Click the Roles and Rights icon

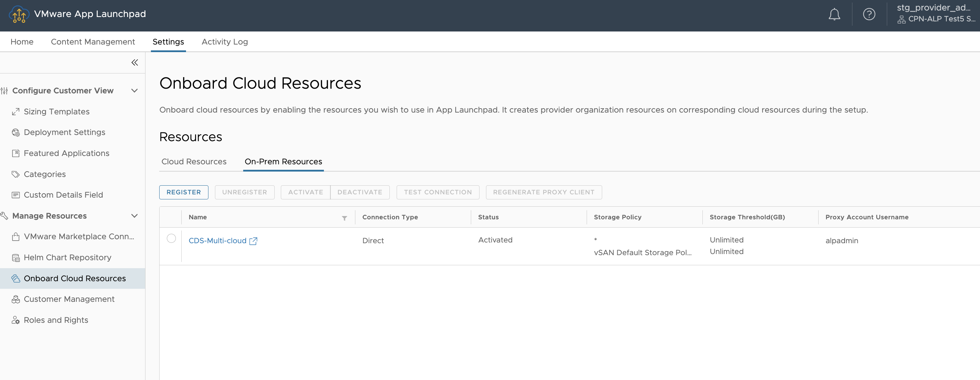coord(16,320)
